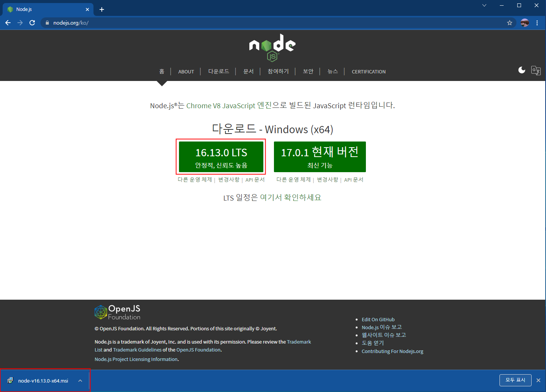
Task: Open the Trademark Guidelines link
Action: (137, 350)
